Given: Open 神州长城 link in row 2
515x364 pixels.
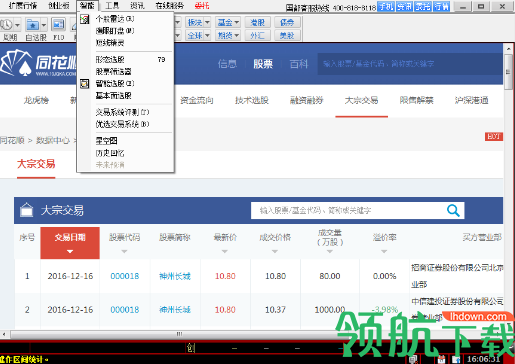Looking at the screenshot, I should pyautogui.click(x=175, y=310).
